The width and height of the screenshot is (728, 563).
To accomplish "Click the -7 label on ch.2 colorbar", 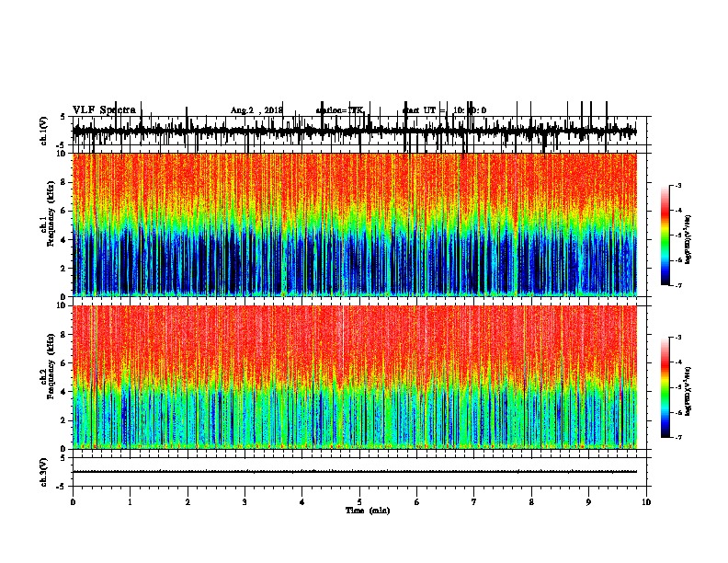I will click(x=678, y=437).
